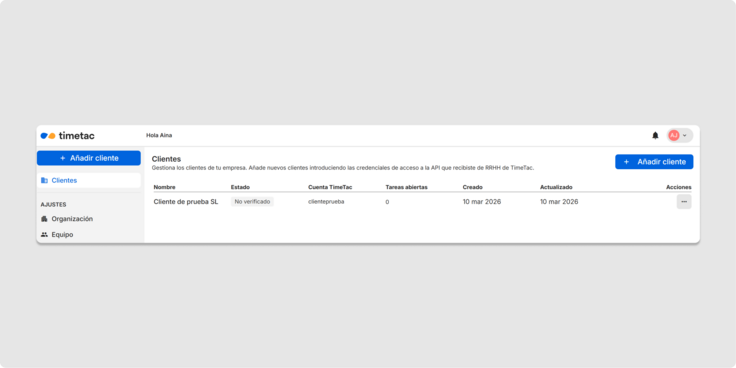Viewport: 736px width, 368px height.
Task: Select Cliente de prueba SL name
Action: tap(186, 202)
